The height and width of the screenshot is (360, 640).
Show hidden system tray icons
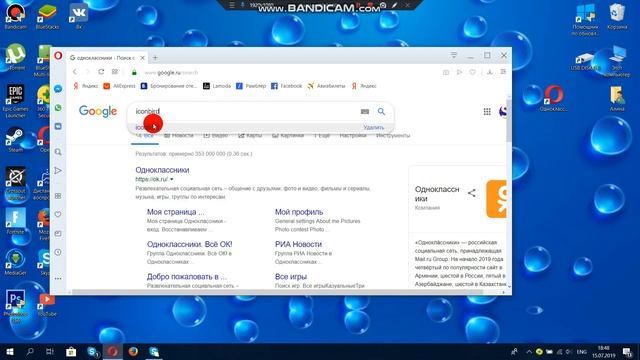tap(529, 351)
